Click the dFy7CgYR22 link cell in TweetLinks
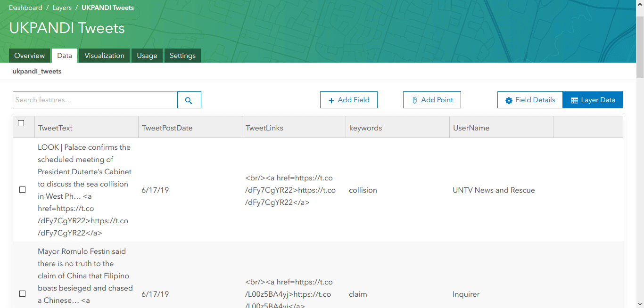The height and width of the screenshot is (308, 644). click(290, 190)
